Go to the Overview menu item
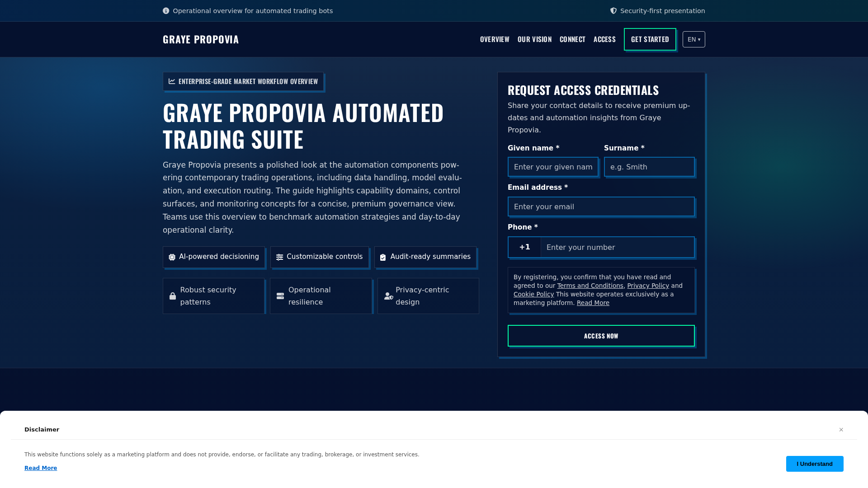Screen dimensions: 868x488 pyautogui.click(x=495, y=39)
